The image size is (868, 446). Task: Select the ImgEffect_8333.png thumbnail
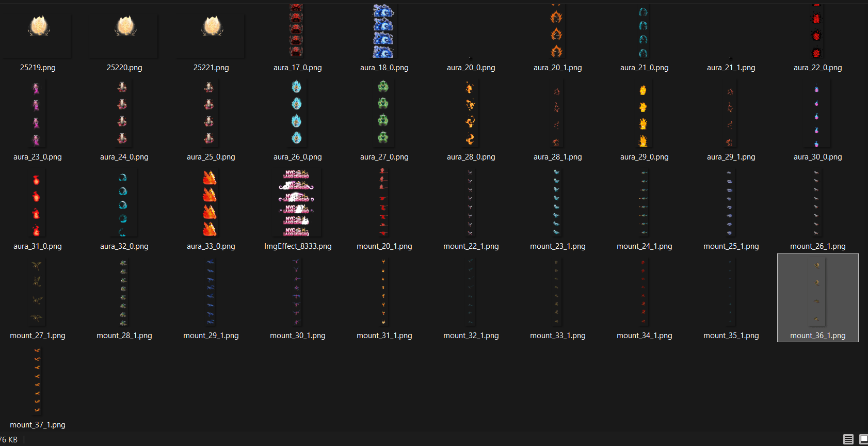tap(297, 203)
